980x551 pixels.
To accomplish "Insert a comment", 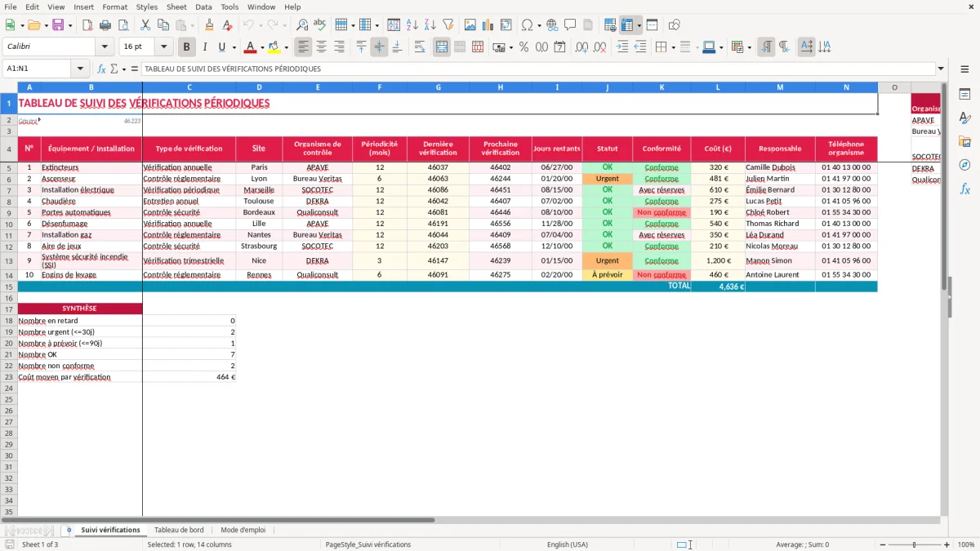I will 571,25.
